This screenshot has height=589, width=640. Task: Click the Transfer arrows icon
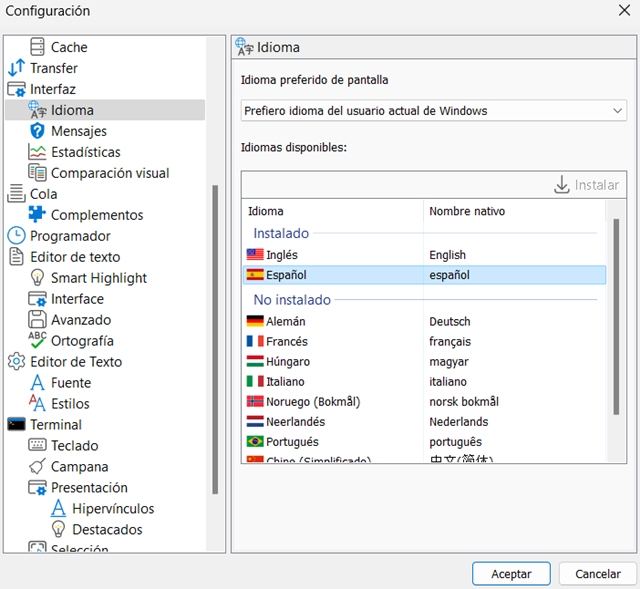[16, 68]
